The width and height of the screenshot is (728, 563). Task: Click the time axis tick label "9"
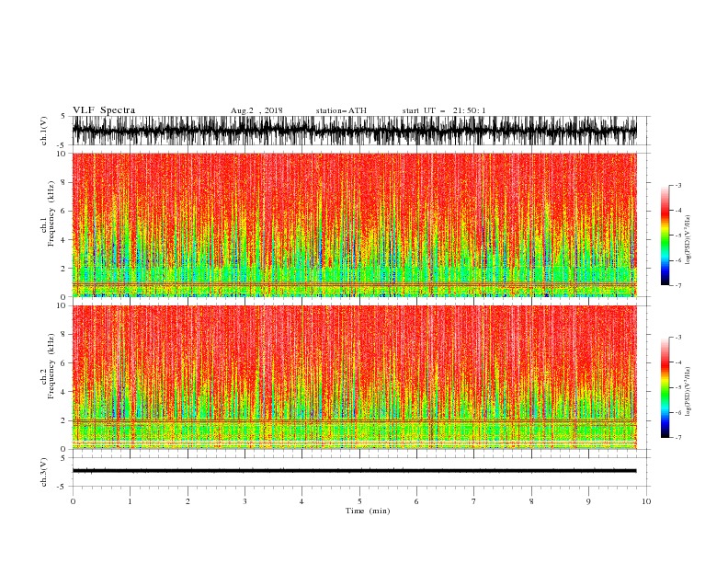588,501
